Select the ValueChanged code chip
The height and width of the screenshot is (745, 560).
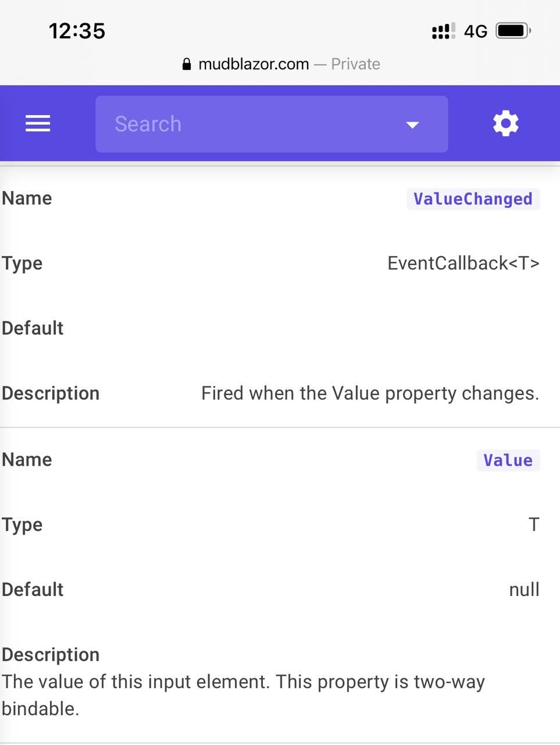pyautogui.click(x=473, y=199)
